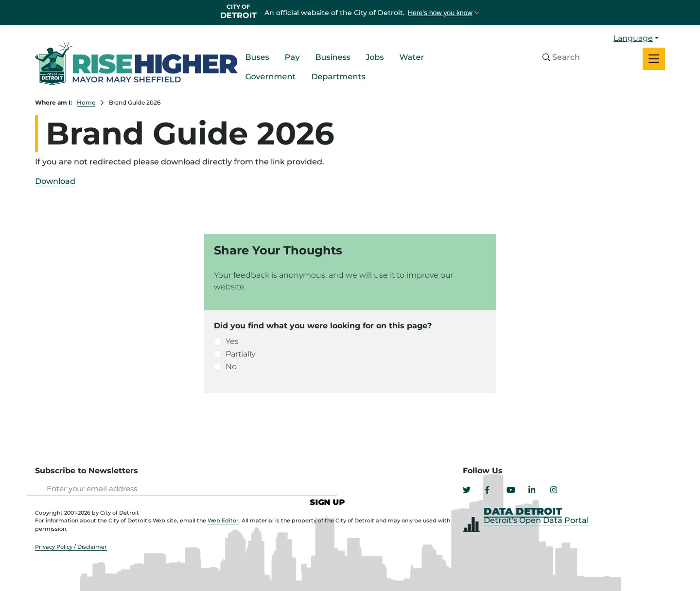Click the Download link

pos(55,181)
